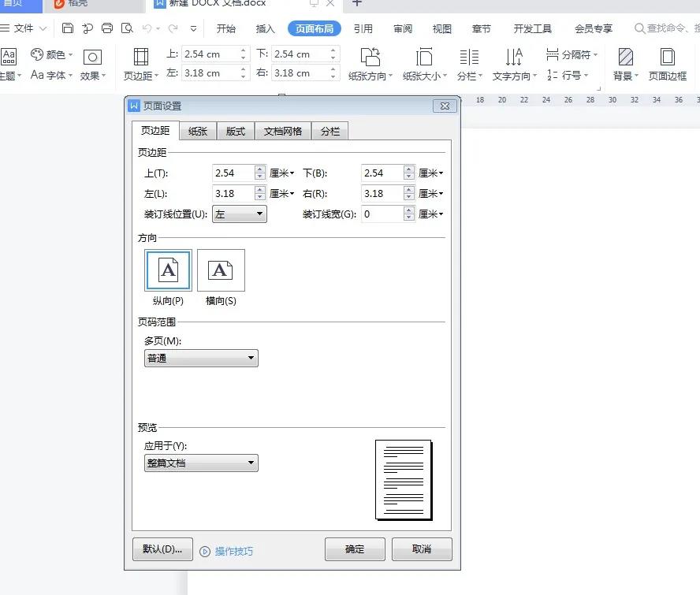
Task: Open the 审阅 ribbon tab
Action: point(403,28)
